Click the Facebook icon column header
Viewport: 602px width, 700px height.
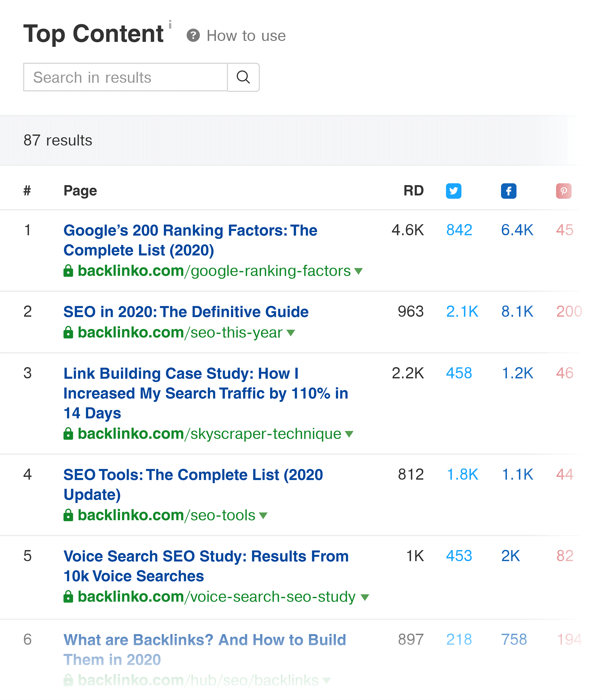[x=509, y=190]
